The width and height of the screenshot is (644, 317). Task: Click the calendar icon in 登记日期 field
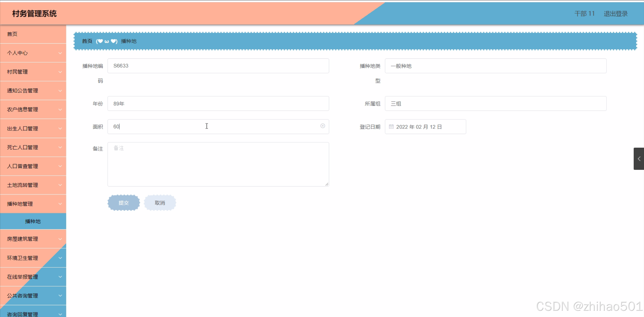point(391,127)
